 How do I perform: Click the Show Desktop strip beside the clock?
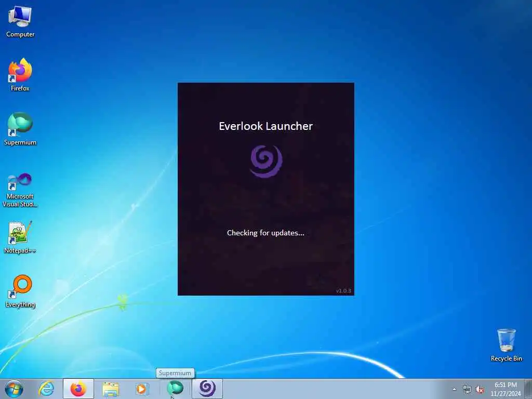528,389
